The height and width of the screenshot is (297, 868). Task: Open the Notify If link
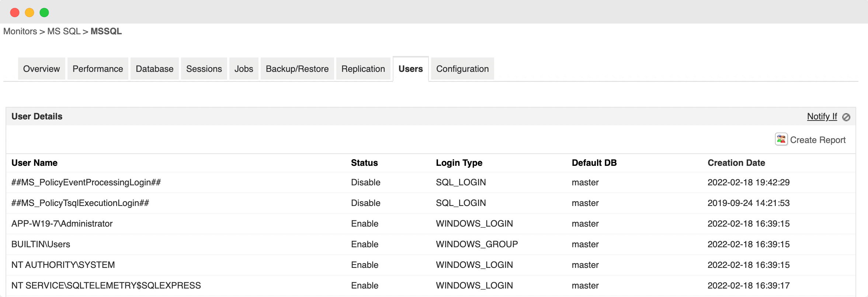click(822, 116)
